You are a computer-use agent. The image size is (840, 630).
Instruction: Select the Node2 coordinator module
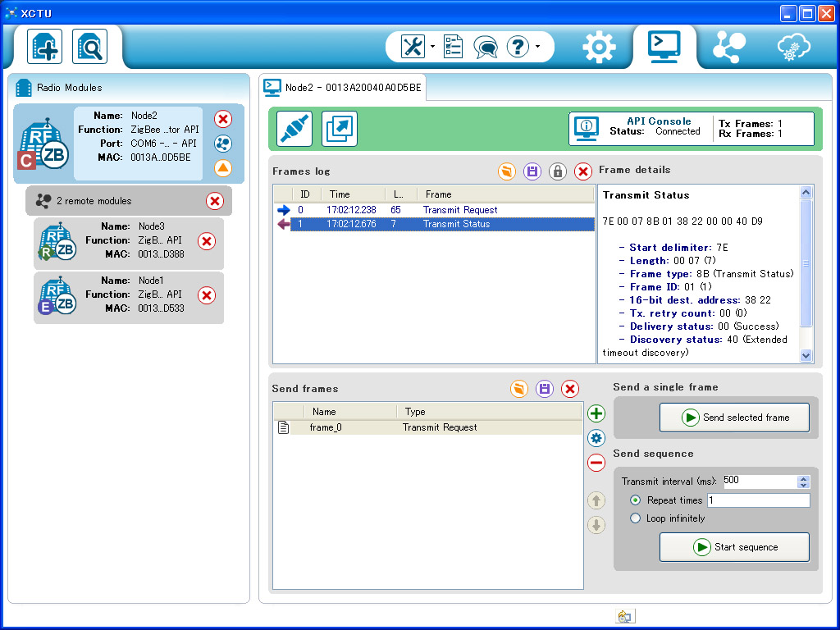(x=129, y=144)
